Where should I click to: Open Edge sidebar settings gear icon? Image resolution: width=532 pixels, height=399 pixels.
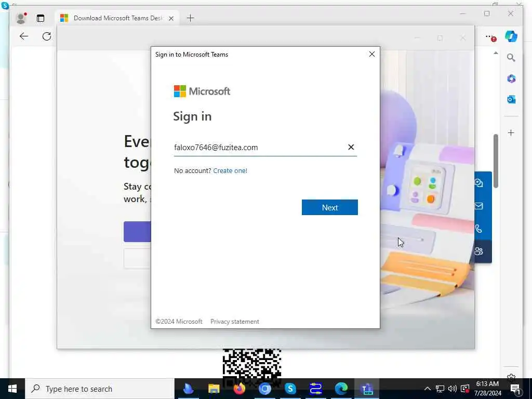pos(511,377)
